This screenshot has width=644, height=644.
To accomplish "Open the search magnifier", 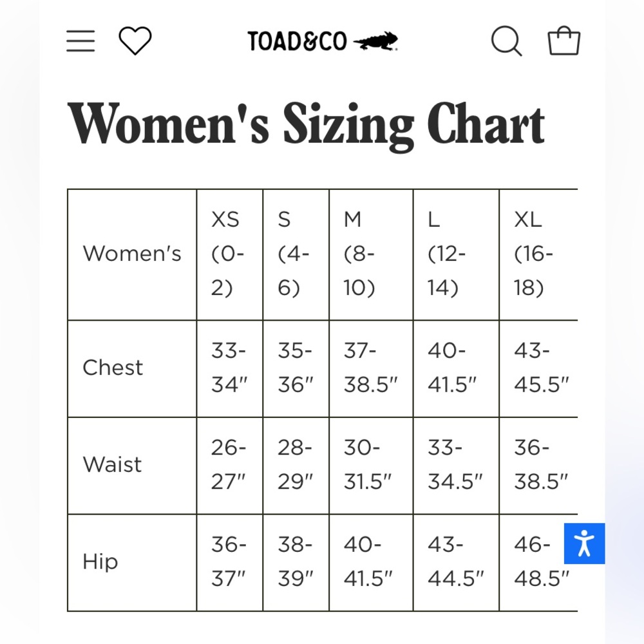I will tap(506, 41).
